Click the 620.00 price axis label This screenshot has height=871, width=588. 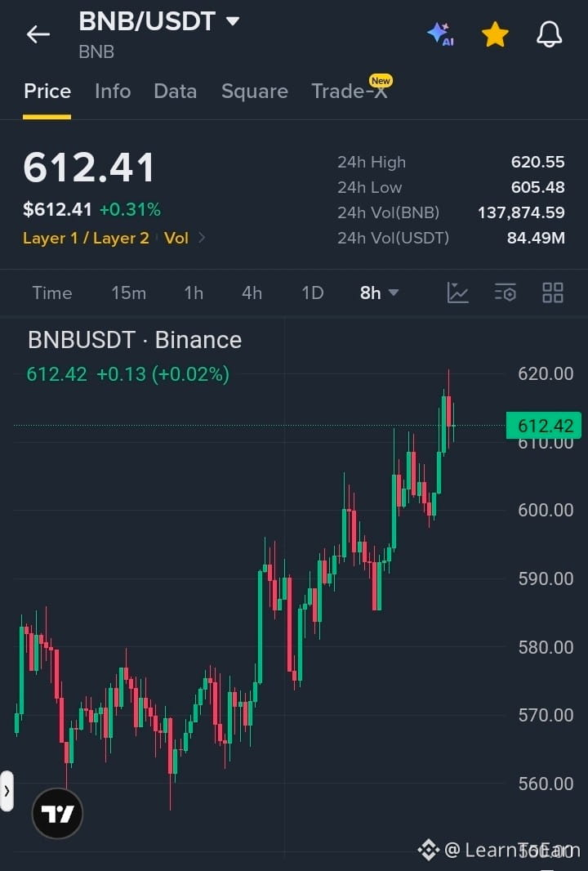coord(546,374)
